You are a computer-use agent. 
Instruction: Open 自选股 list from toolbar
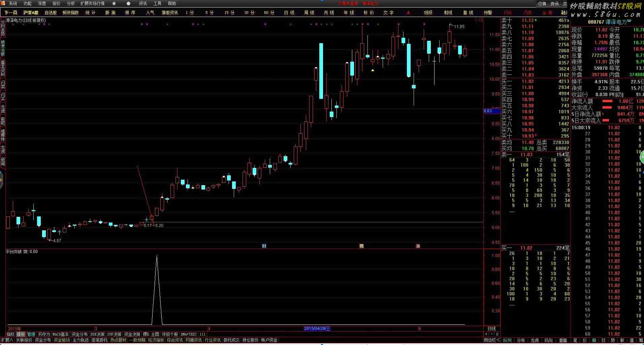coord(51,12)
